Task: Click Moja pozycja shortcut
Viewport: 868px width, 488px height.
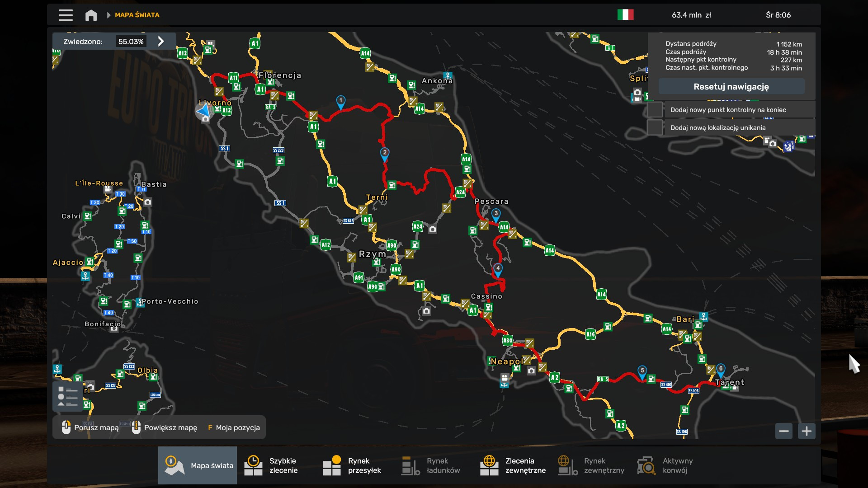Action: point(234,427)
